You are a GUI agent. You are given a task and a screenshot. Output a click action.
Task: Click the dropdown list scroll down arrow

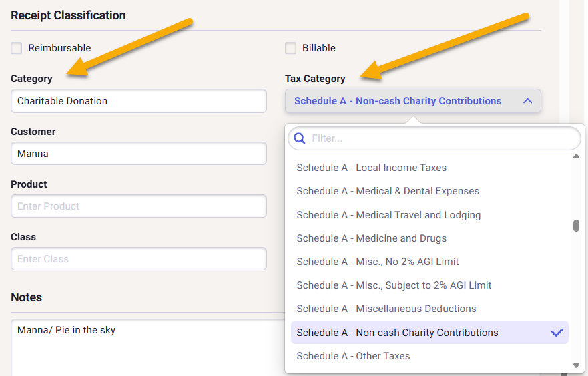pos(576,365)
